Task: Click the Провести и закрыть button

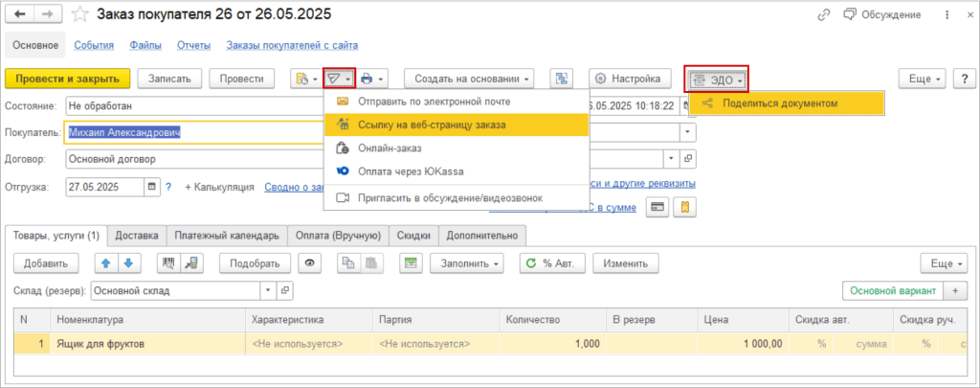Action: click(x=67, y=79)
